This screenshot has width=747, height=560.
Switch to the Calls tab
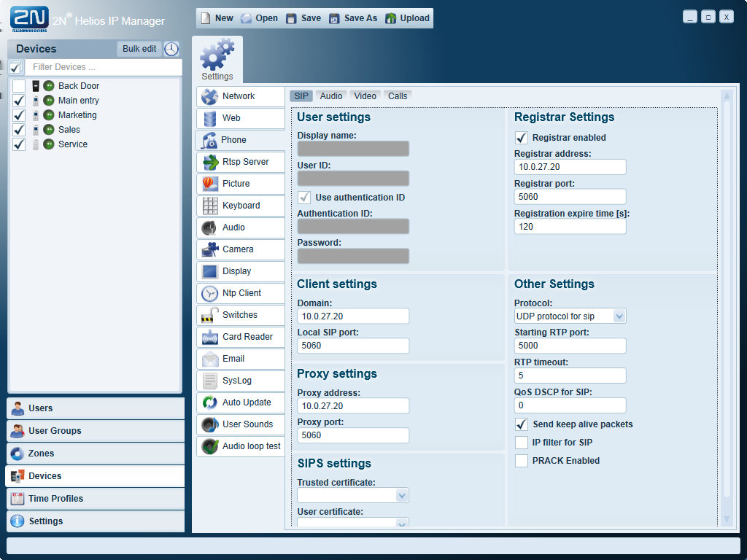coord(398,96)
